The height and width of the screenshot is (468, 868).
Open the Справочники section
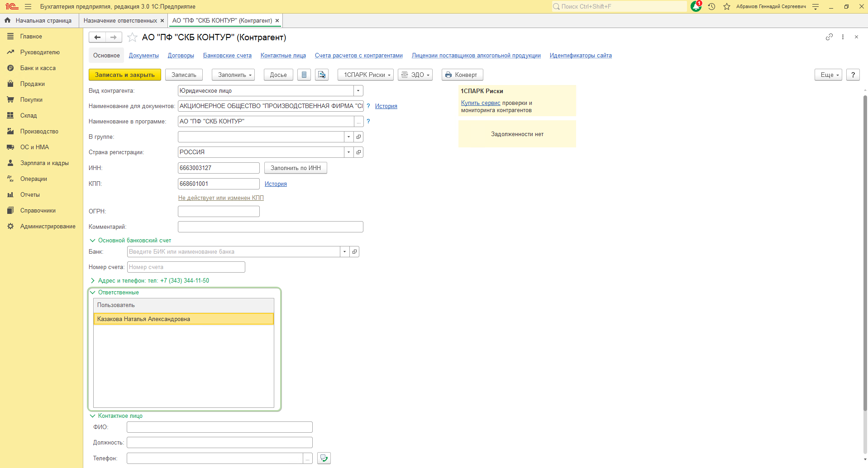click(x=38, y=211)
